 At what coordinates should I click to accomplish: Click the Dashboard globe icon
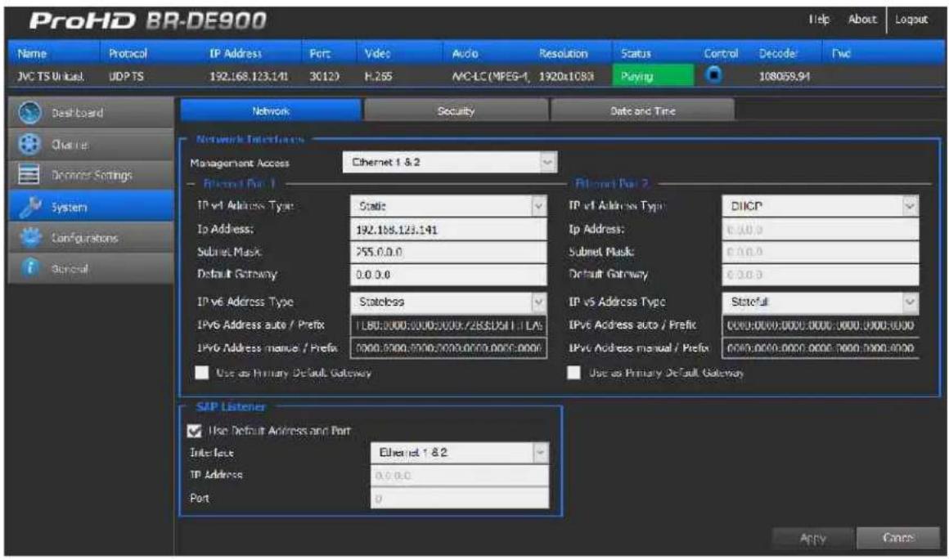click(29, 113)
